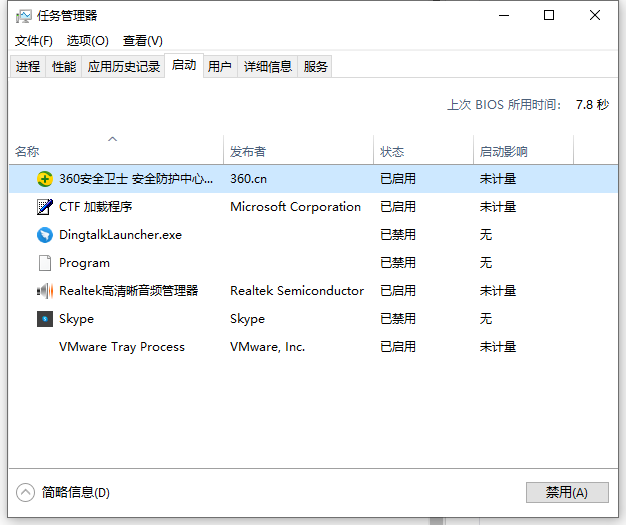
Task: Click the Skype row icon
Action: click(x=45, y=319)
